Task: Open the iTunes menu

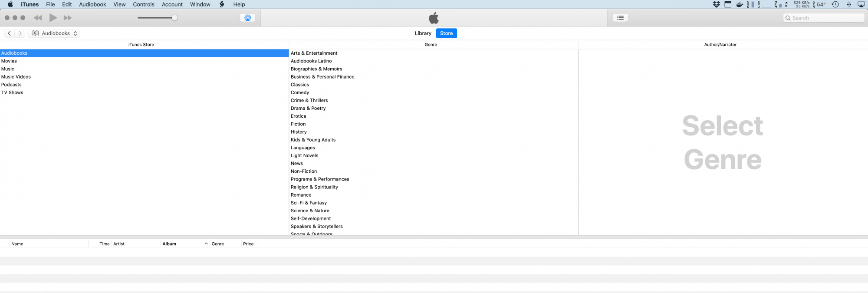Action: click(30, 4)
